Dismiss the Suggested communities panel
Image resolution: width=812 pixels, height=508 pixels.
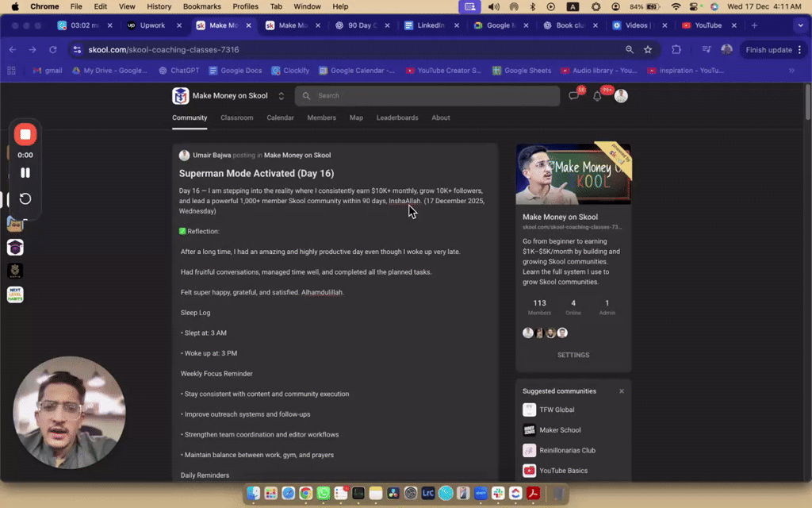622,391
